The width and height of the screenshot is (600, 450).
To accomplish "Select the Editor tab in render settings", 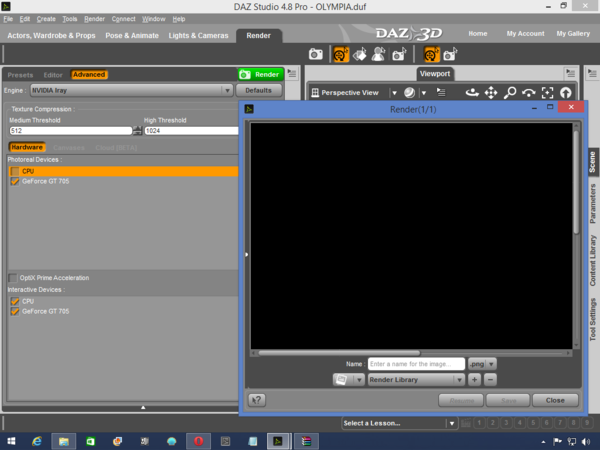I will (53, 75).
